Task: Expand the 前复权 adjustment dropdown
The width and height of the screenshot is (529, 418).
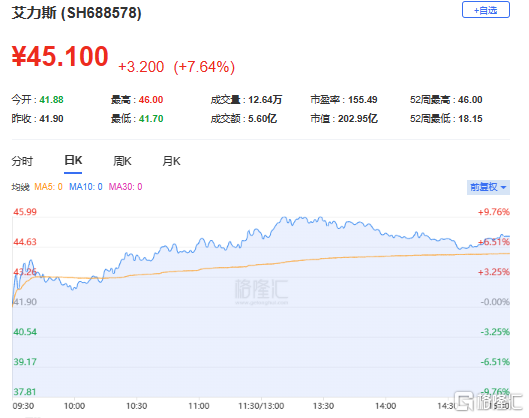Action: (x=488, y=187)
